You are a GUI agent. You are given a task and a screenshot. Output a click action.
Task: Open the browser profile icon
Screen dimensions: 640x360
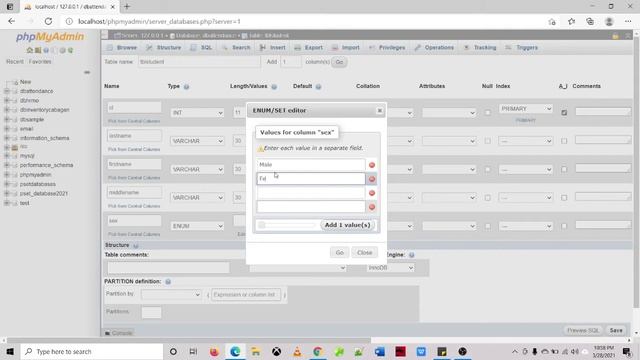pos(609,22)
